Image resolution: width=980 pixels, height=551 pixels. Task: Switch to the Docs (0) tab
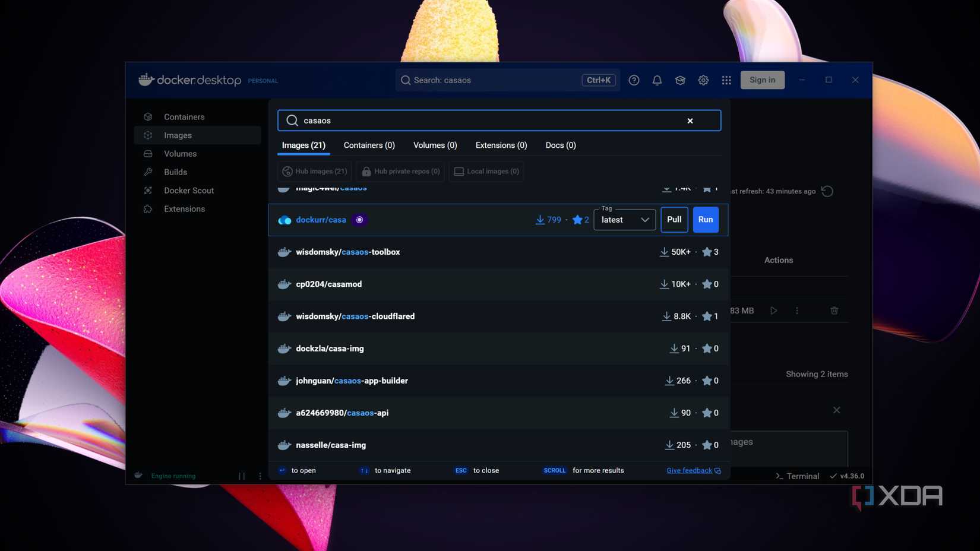pos(559,145)
